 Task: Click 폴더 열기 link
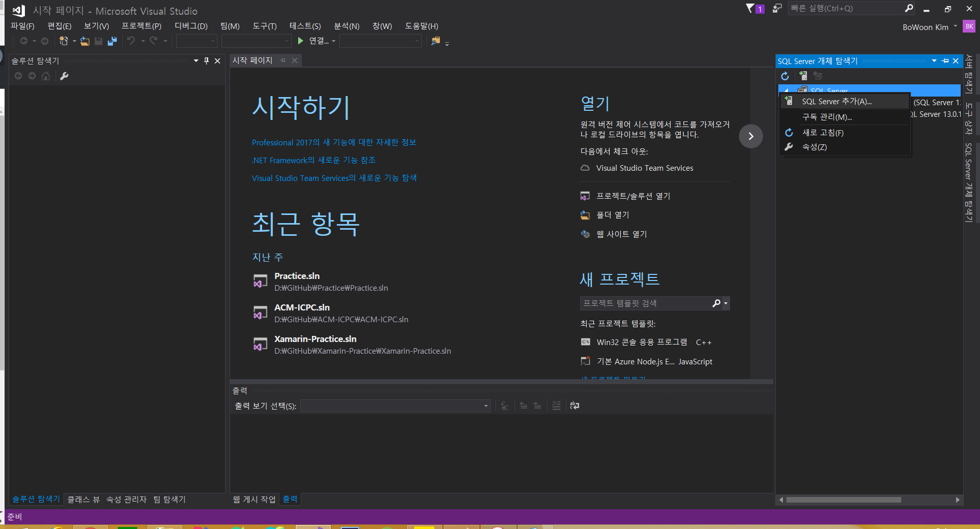coord(613,215)
